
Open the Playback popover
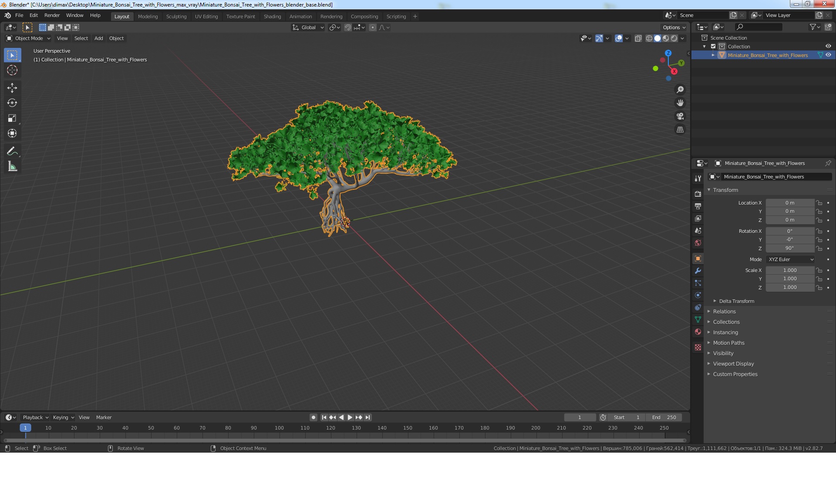pos(35,417)
